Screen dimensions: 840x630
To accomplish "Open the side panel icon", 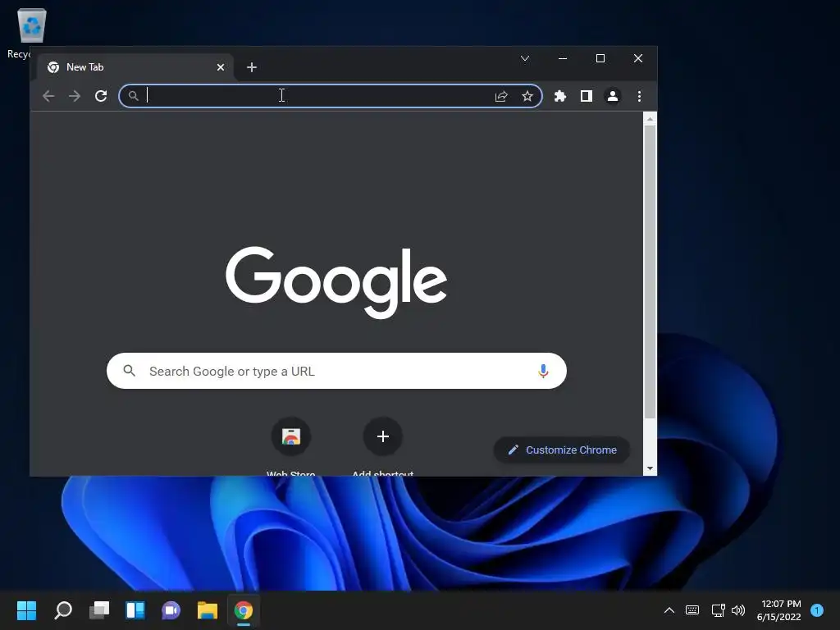I will pos(586,96).
